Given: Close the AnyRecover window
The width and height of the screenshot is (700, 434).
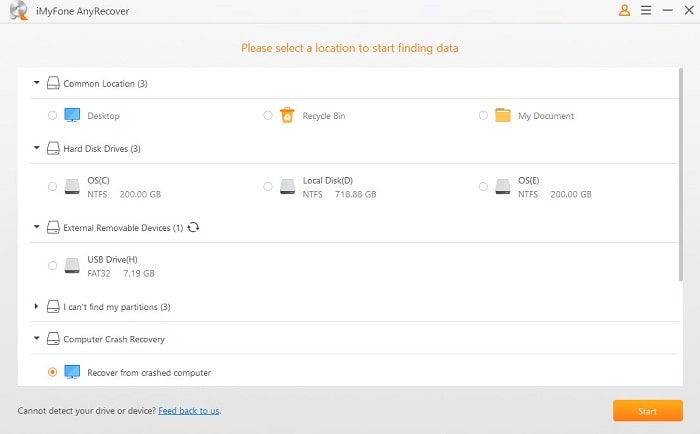Looking at the screenshot, I should [x=689, y=10].
